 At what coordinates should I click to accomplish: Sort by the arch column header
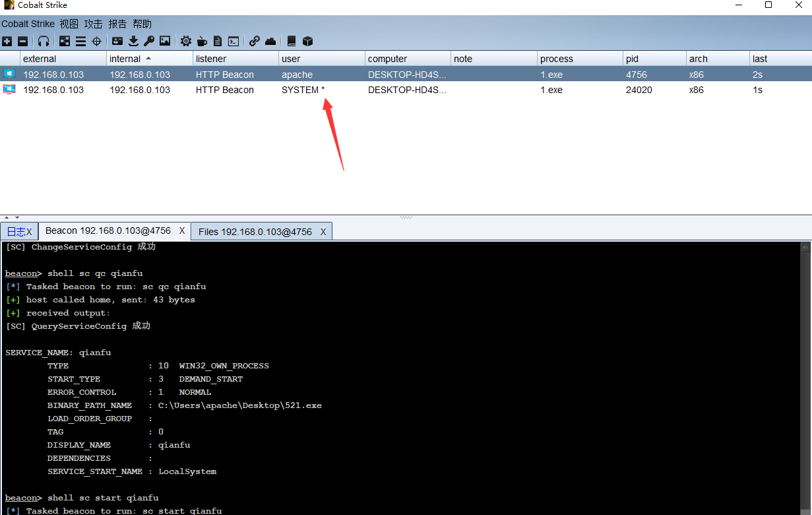point(718,59)
